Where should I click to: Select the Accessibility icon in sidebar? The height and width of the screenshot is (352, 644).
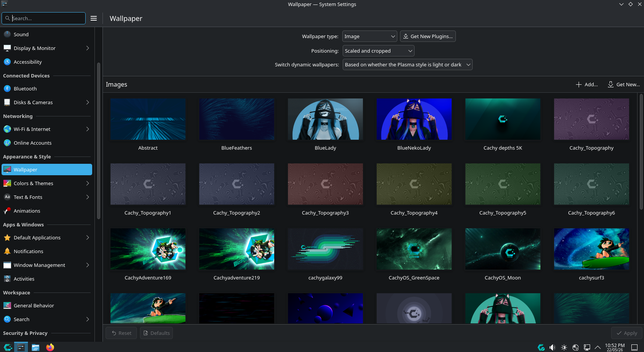pos(7,62)
